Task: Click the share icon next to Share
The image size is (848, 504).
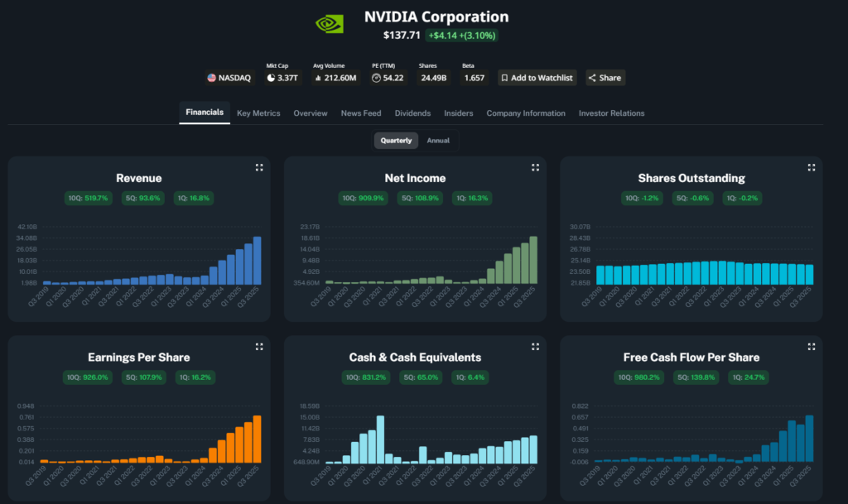Action: click(592, 78)
